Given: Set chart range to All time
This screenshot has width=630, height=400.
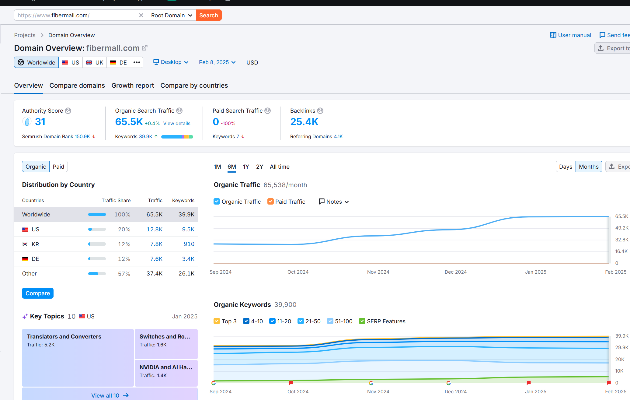Looking at the screenshot, I should [x=279, y=167].
